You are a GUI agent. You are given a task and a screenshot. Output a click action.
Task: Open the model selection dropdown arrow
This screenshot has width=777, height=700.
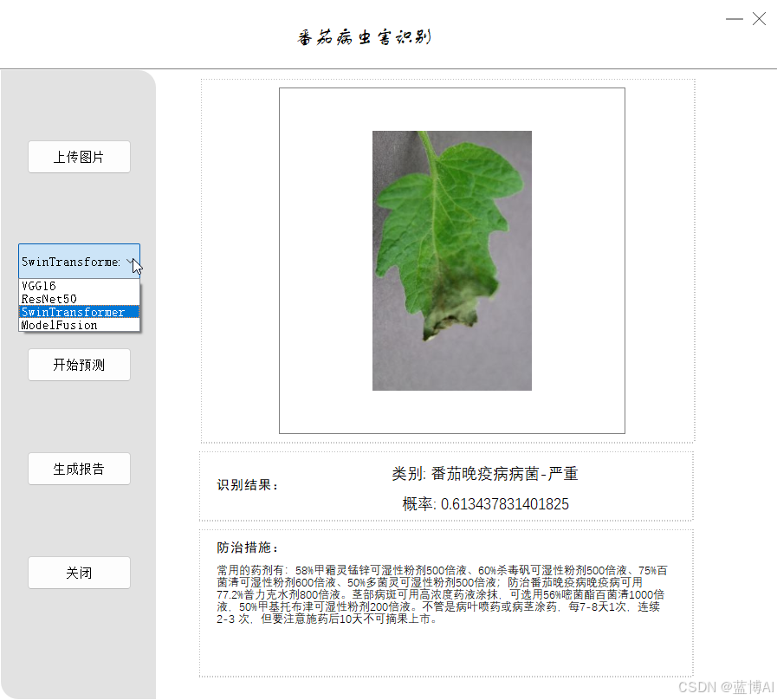tap(132, 261)
